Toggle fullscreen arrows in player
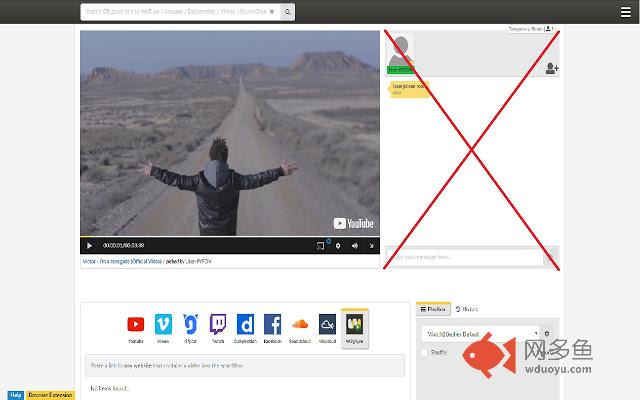The image size is (640, 400). pos(371,246)
